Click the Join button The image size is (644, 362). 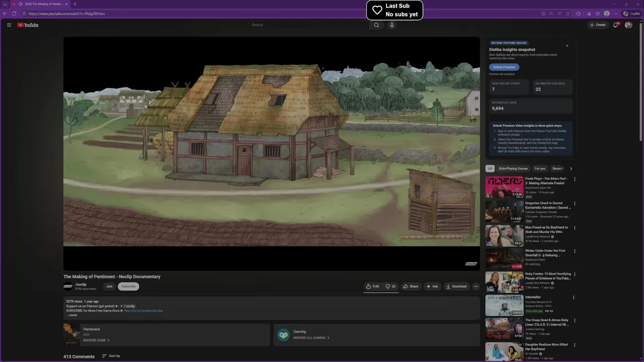tap(109, 287)
